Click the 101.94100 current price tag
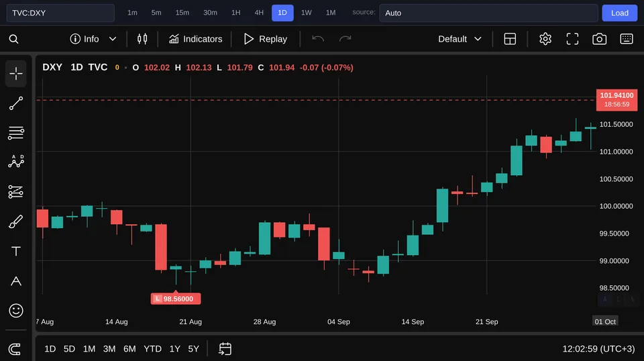The width and height of the screenshot is (644, 361). 616,100
